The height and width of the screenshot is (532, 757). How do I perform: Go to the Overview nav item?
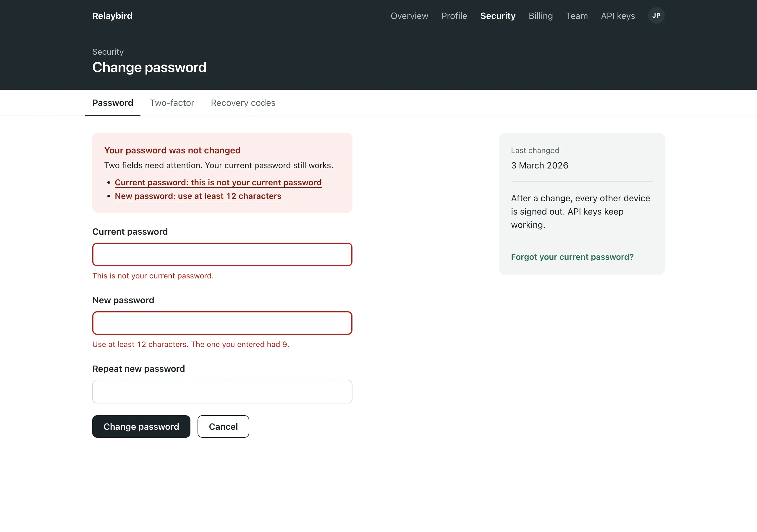point(409,16)
